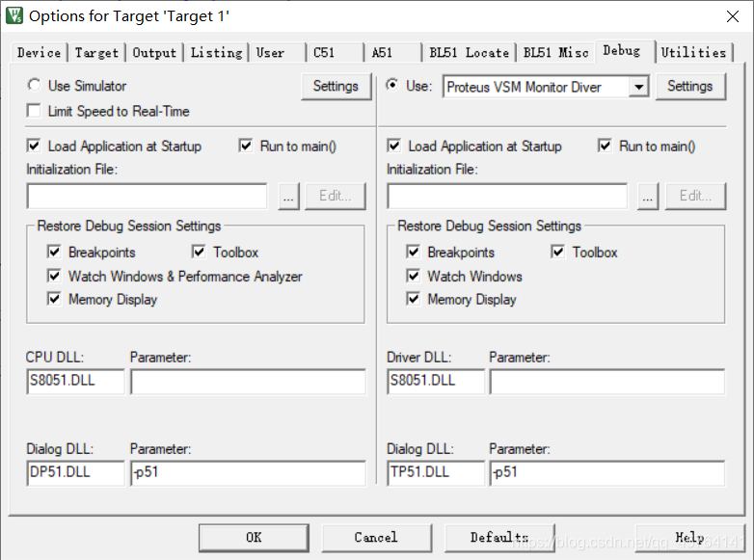Click the Driver DLL Parameter field
This screenshot has width=754, height=560.
607,381
